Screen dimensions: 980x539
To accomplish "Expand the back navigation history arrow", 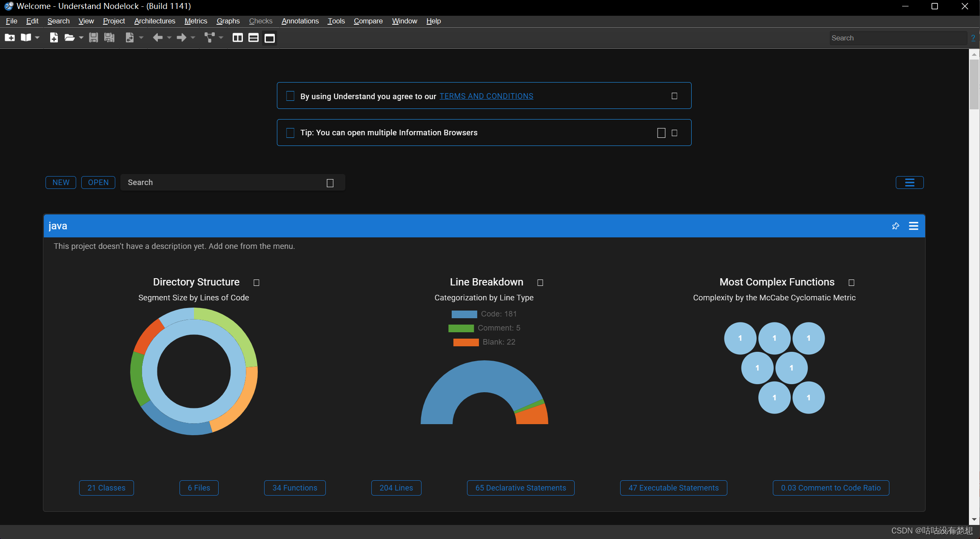I will (x=169, y=38).
